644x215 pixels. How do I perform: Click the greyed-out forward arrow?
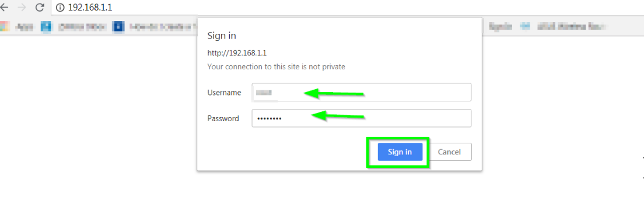tap(22, 7)
